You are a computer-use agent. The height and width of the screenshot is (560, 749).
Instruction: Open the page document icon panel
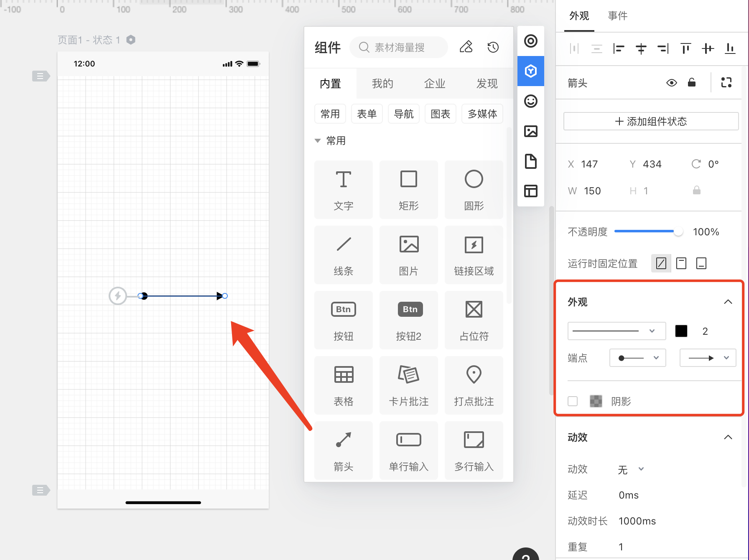531,161
